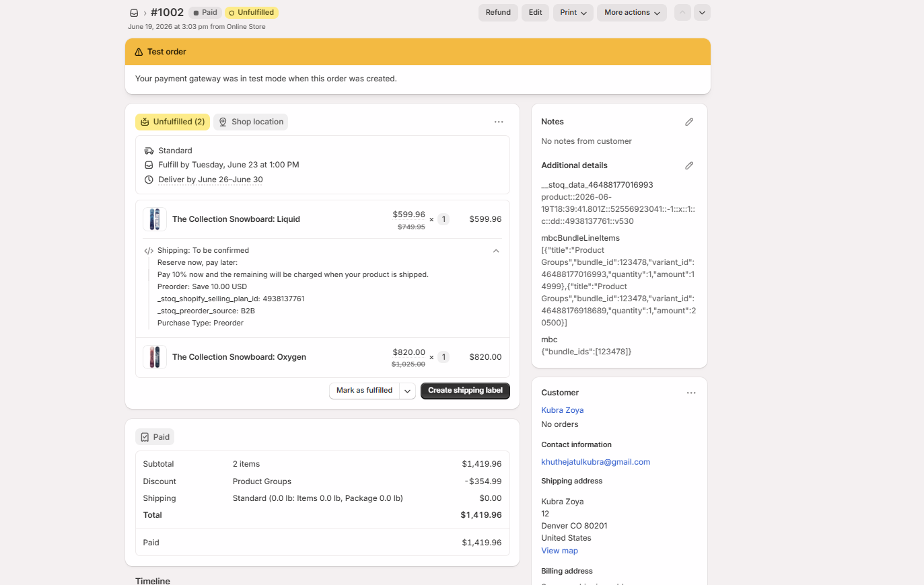Click the discount value -$354.99
The image size is (924, 585).
tap(483, 481)
